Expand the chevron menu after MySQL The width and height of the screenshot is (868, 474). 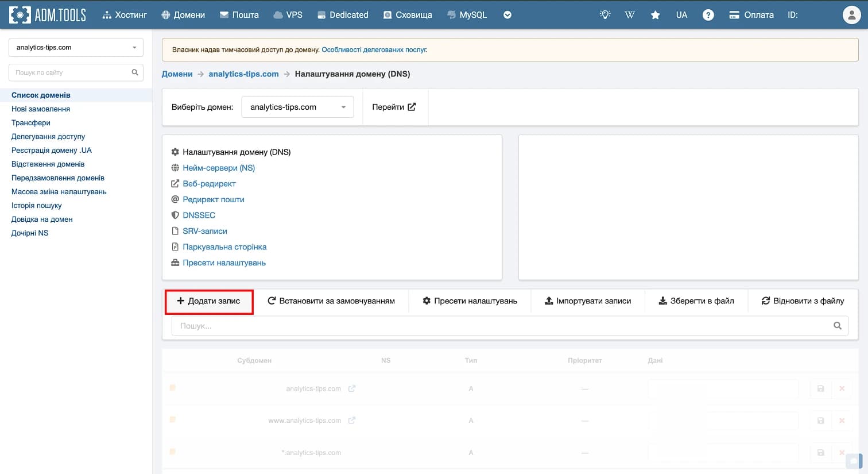(507, 16)
